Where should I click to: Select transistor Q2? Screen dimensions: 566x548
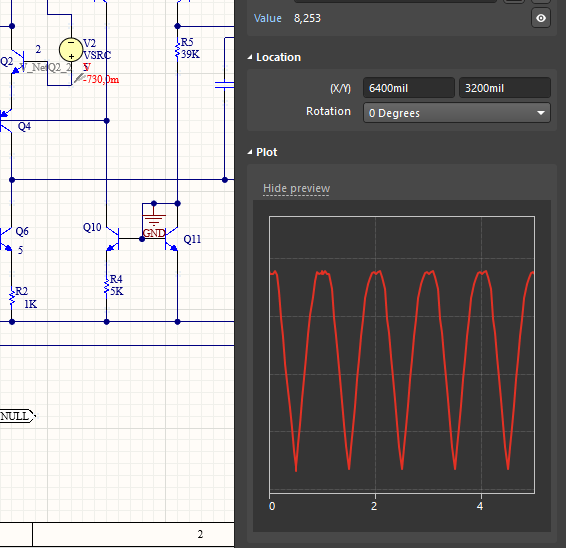coord(18,62)
